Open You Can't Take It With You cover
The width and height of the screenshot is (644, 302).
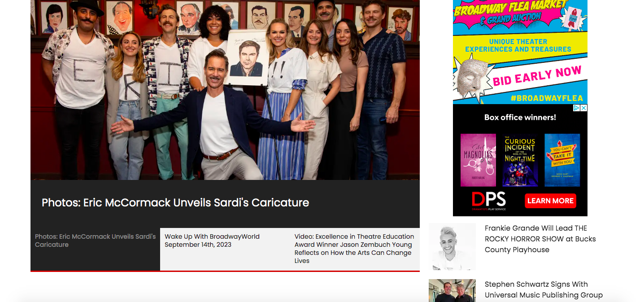[562, 160]
